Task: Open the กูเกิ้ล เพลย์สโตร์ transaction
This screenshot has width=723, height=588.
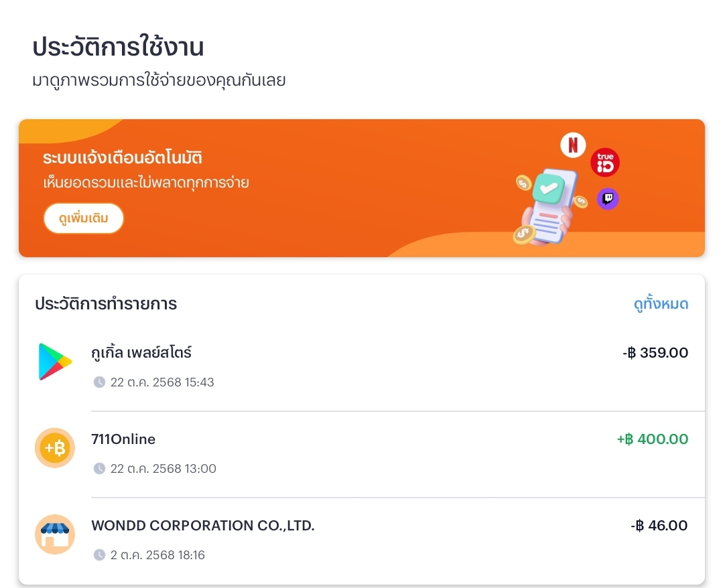Action: pos(141,352)
